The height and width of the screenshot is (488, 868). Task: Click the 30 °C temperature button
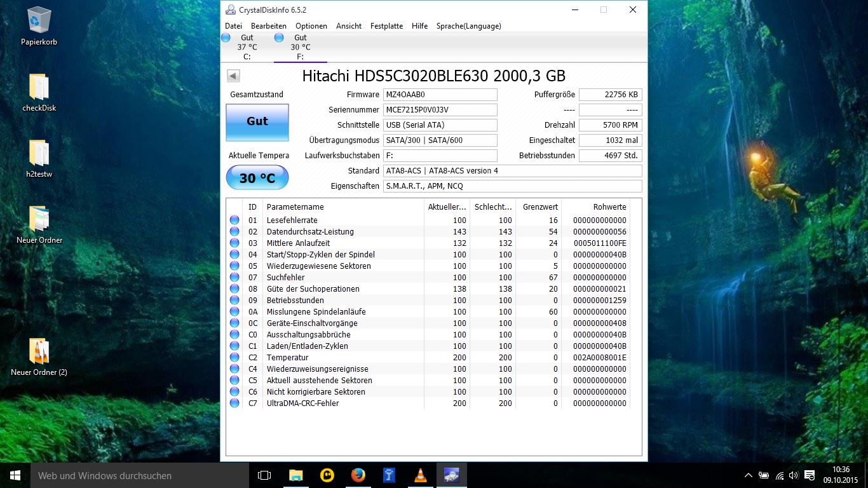point(257,178)
